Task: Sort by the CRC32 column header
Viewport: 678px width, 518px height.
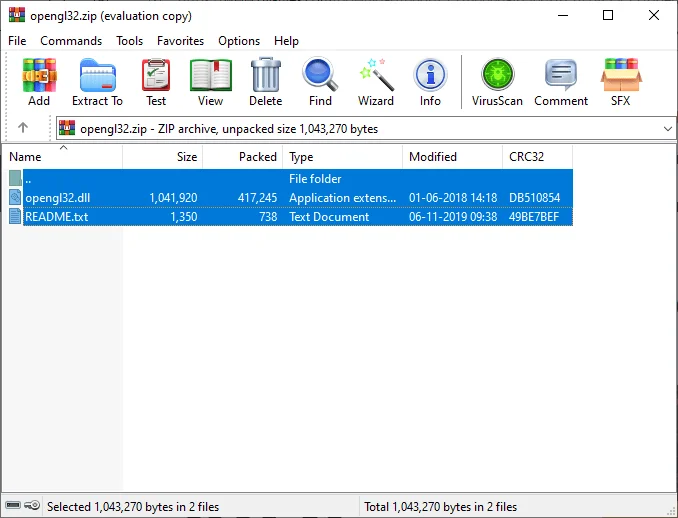Action: click(537, 157)
